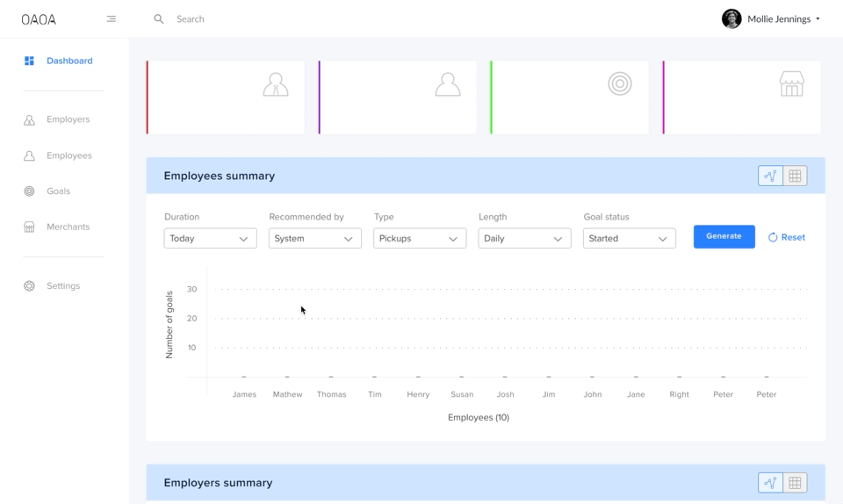
Task: Switch Employees summary to chart view
Action: [770, 176]
